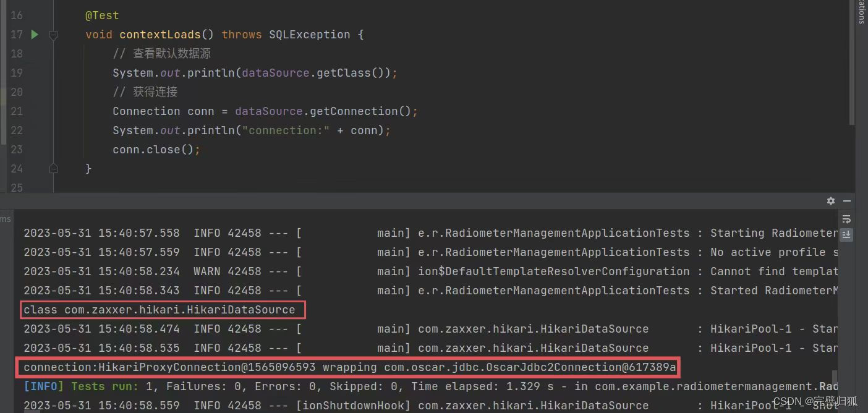Viewport: 868px width, 413px height.
Task: Toggle soft-wrap in console output
Action: [x=846, y=218]
